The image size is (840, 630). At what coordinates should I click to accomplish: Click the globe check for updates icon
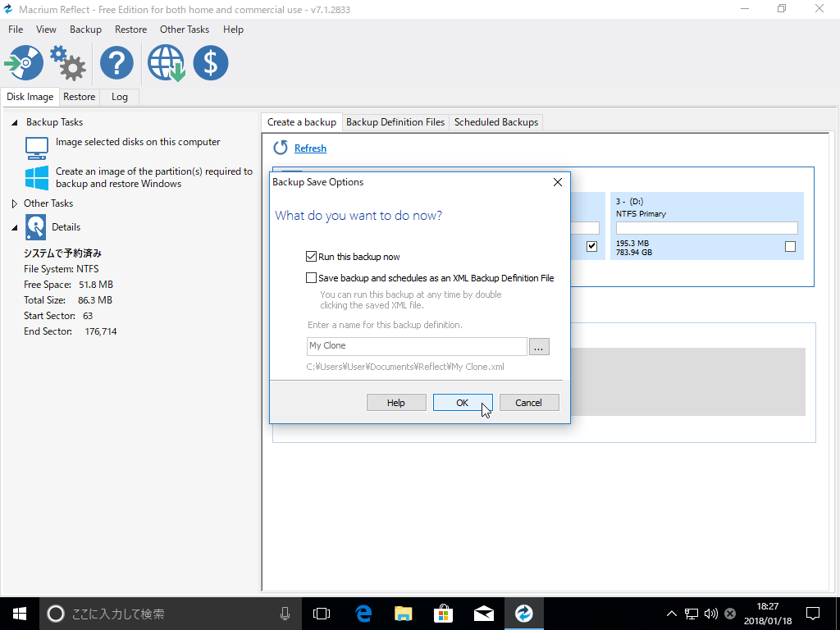pyautogui.click(x=166, y=63)
